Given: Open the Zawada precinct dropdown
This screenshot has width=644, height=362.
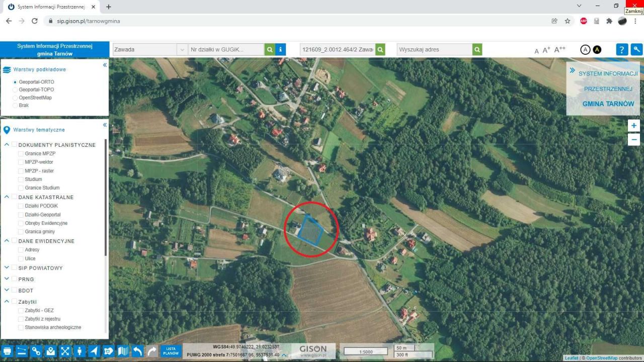Looking at the screenshot, I should [x=182, y=49].
